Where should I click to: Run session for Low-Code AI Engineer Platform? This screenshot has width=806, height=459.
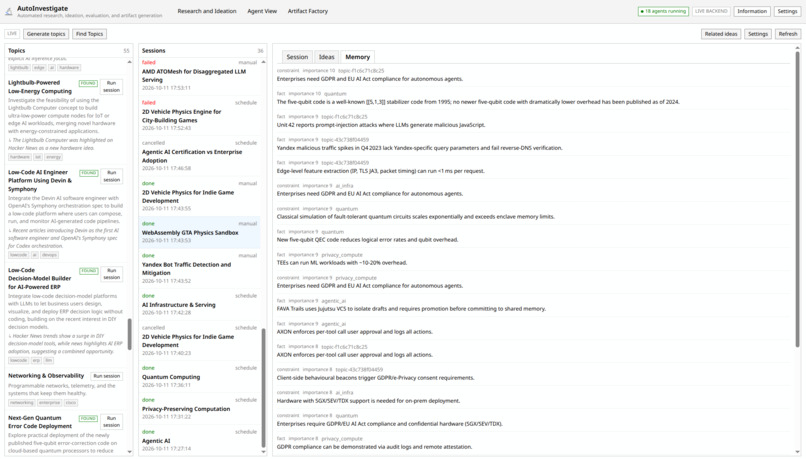[112, 176]
